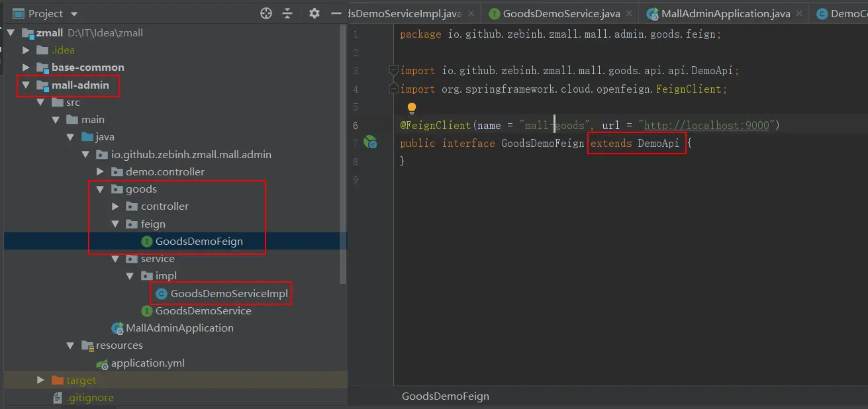Switch to GoodsDemoService.java tab
The height and width of the screenshot is (409, 868).
561,13
